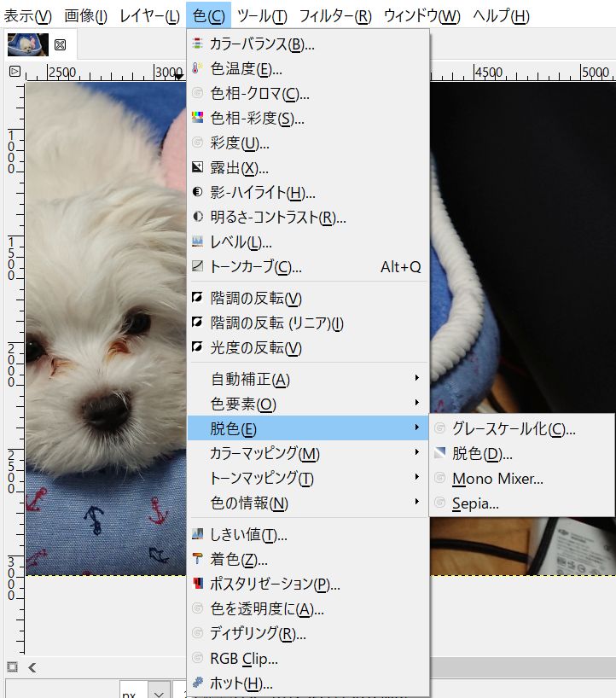Close the dog image tab
This screenshot has width=616, height=698.
point(60,44)
